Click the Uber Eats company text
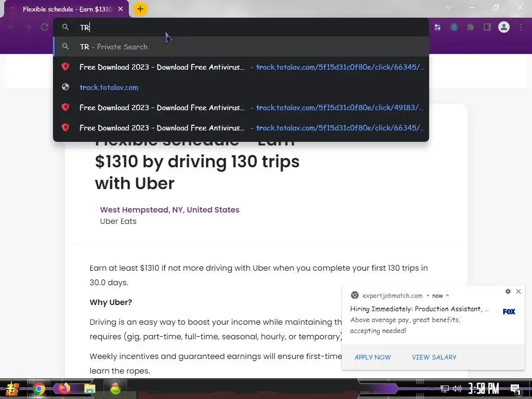 point(118,221)
